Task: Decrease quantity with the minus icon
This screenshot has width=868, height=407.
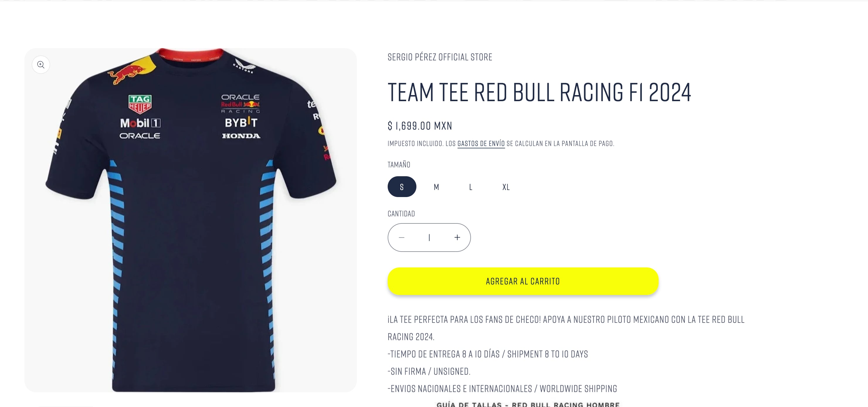Action: tap(401, 238)
